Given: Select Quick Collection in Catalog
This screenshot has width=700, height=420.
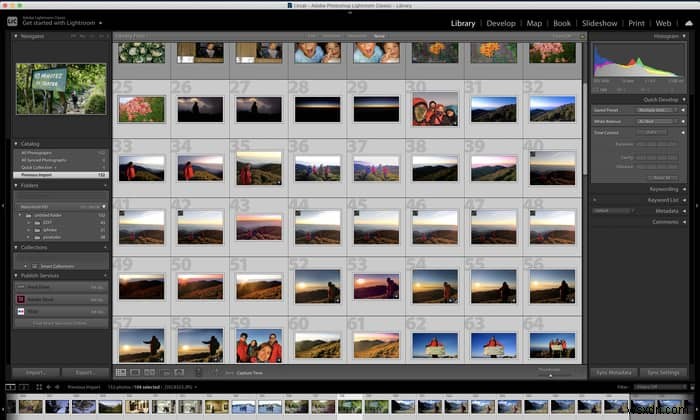Looking at the screenshot, I should (60, 167).
